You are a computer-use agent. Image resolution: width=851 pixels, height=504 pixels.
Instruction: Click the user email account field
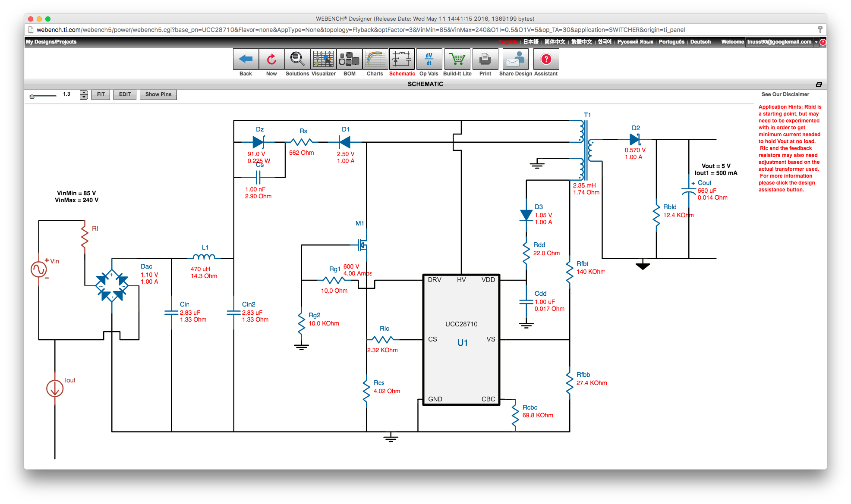[779, 42]
